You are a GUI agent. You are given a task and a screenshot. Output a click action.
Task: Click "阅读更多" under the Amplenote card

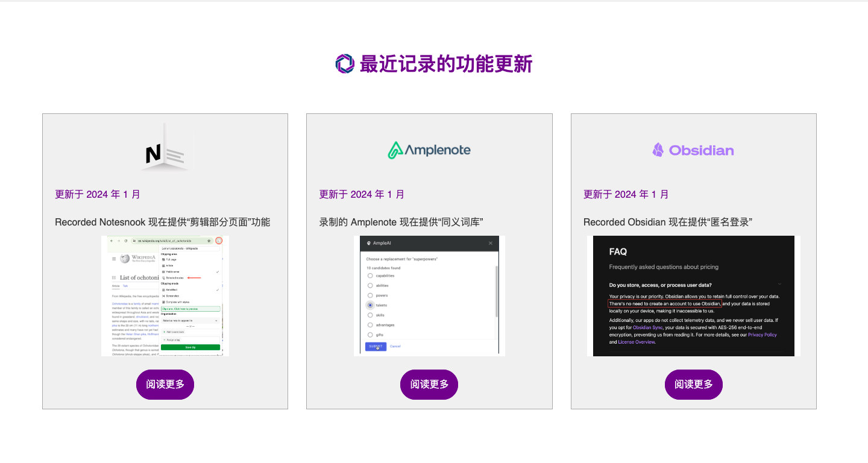(429, 384)
